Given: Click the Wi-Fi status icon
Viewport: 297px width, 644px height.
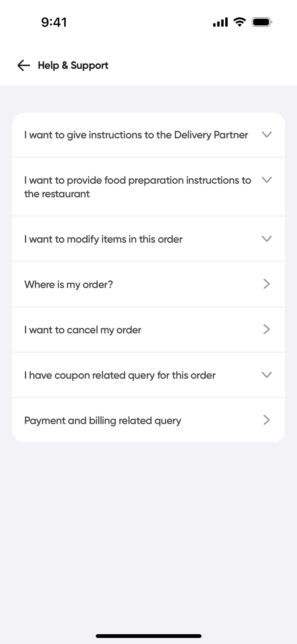Looking at the screenshot, I should 240,22.
